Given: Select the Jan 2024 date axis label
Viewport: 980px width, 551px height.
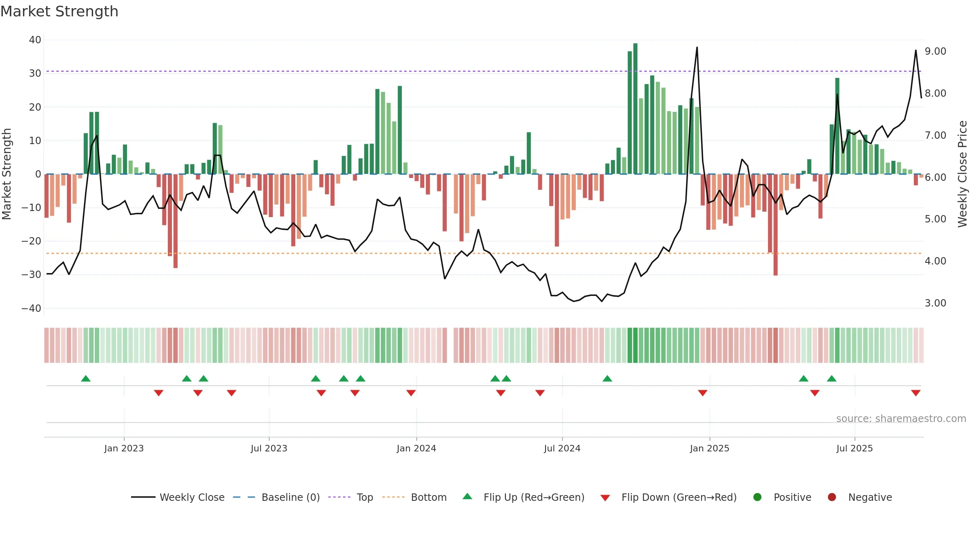Looking at the screenshot, I should (416, 448).
